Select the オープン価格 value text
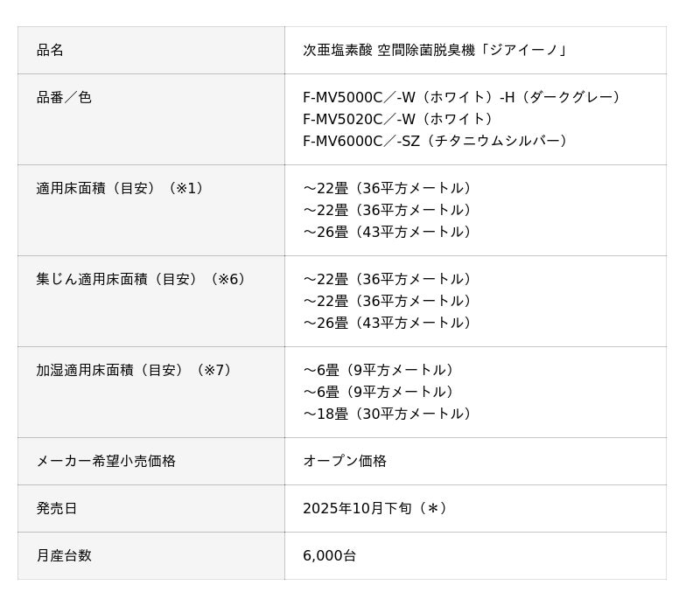This screenshot has width=700, height=606. point(345,461)
